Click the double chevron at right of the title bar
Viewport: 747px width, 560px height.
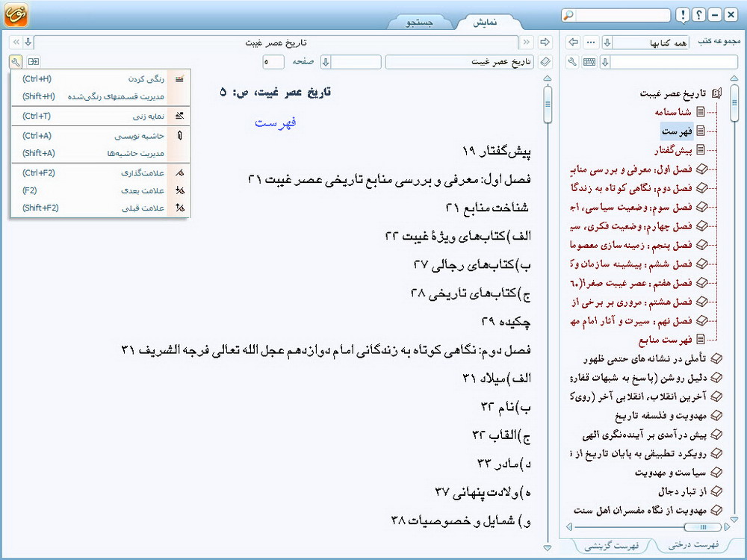coord(526,43)
